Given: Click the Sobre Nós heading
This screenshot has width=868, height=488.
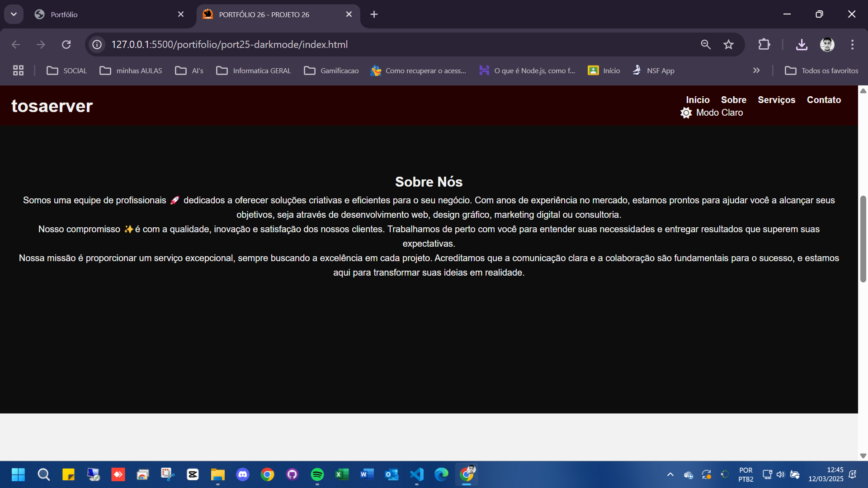Looking at the screenshot, I should 429,182.
